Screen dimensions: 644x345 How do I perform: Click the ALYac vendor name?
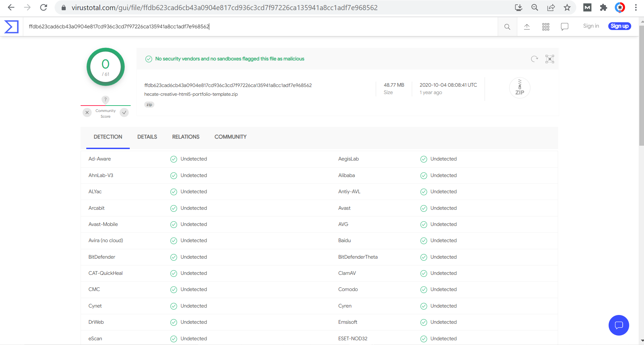(x=95, y=192)
